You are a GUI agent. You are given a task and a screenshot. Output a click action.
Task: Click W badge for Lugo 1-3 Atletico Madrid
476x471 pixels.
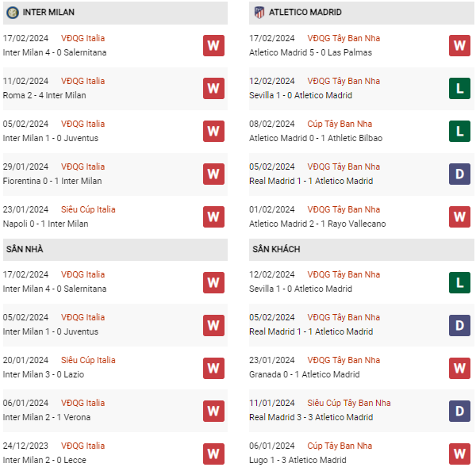[460, 453]
